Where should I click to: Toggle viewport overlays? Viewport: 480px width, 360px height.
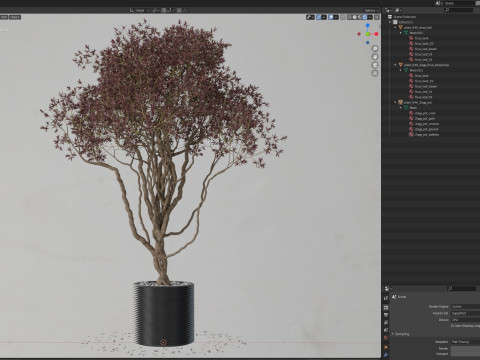coord(331,17)
